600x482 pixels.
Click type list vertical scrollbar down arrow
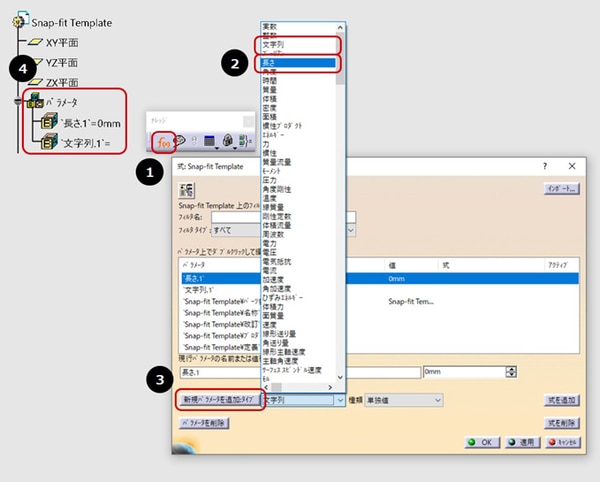pos(340,378)
